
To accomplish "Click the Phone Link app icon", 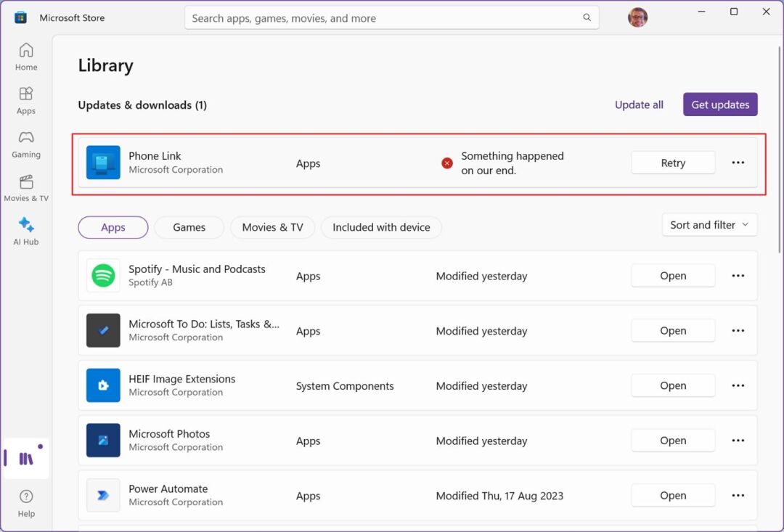I will point(103,163).
